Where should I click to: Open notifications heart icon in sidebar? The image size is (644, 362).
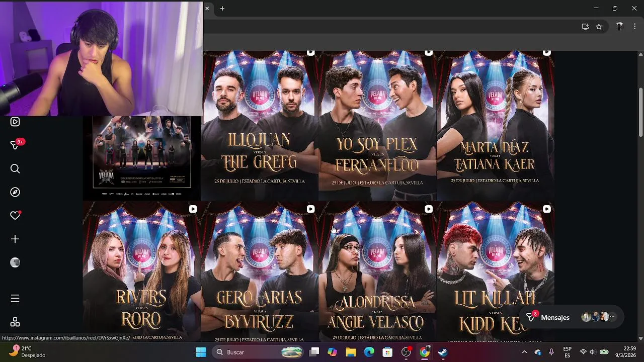pos(15,215)
